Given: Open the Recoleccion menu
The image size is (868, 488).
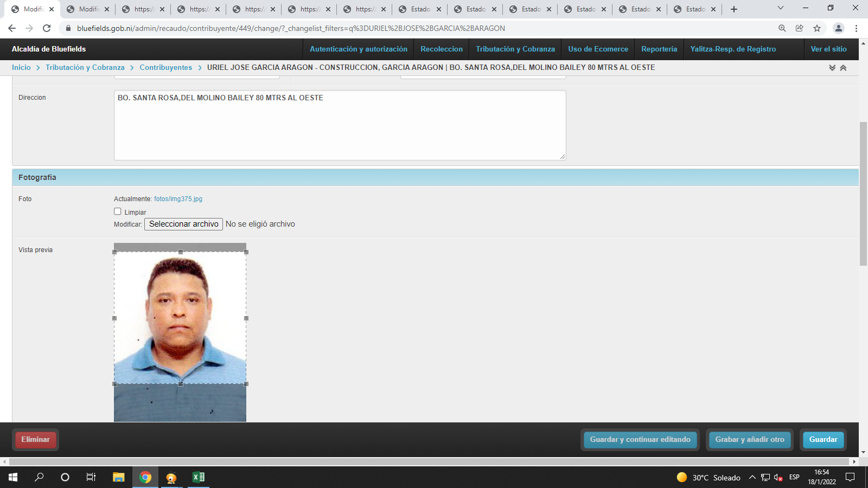Looking at the screenshot, I should pos(442,49).
